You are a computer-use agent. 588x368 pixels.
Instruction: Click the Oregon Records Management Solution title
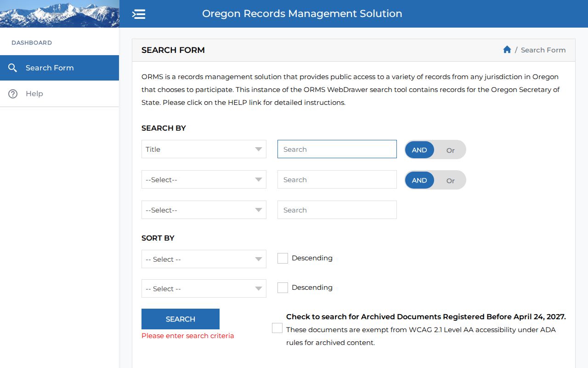tap(302, 14)
